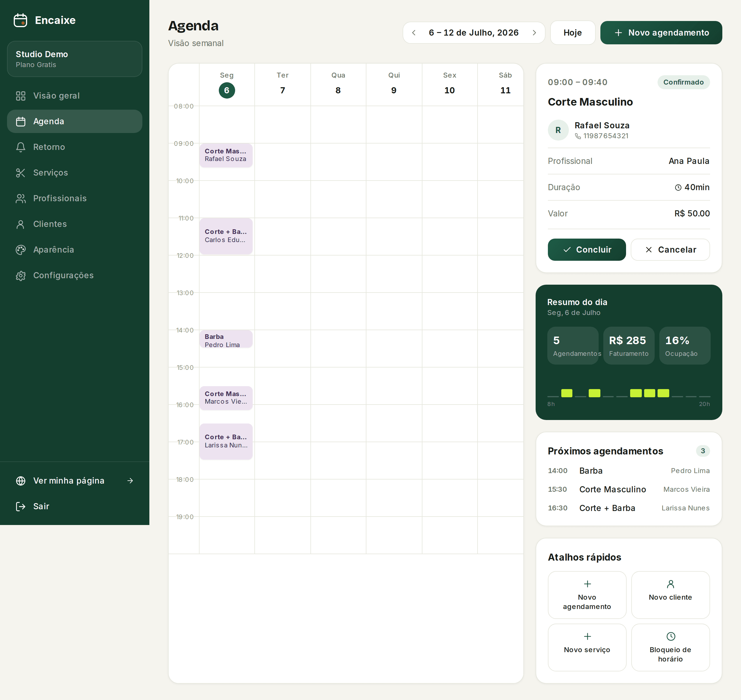Click the Hoje button

(572, 33)
